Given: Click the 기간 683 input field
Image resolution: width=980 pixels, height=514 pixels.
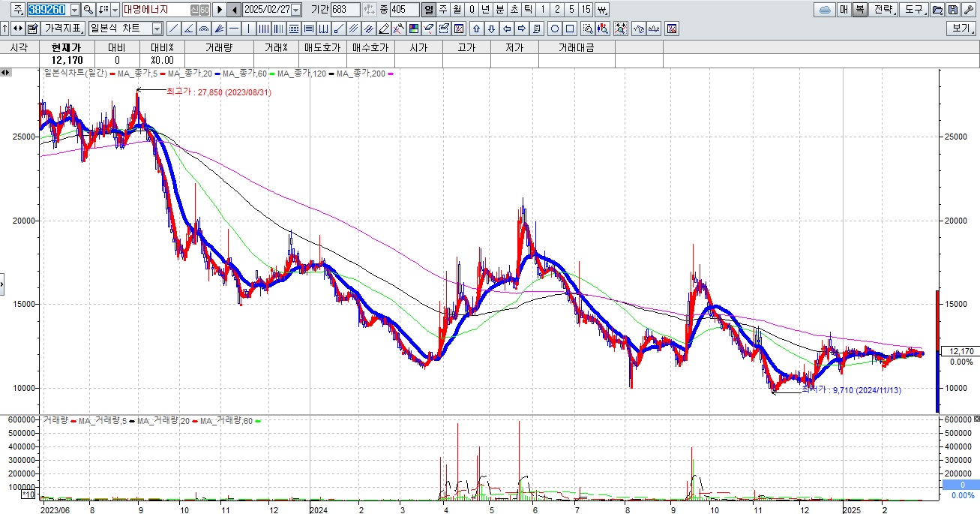Looking at the screenshot, I should click(x=345, y=10).
